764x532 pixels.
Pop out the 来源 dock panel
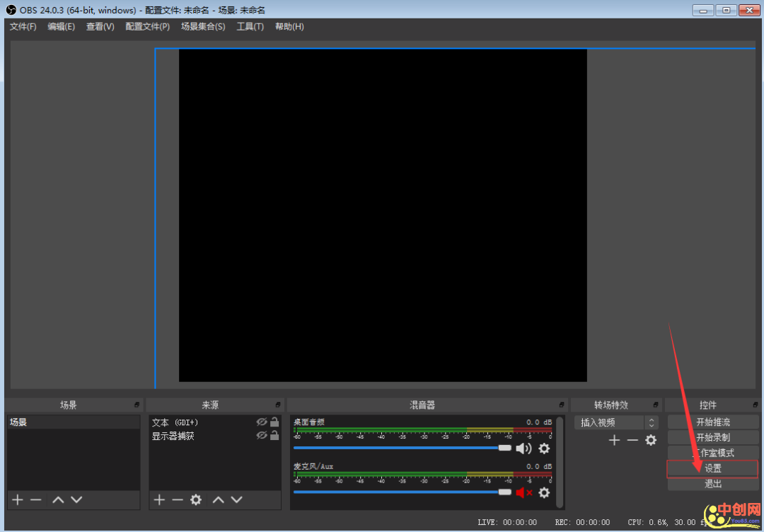[x=278, y=405]
